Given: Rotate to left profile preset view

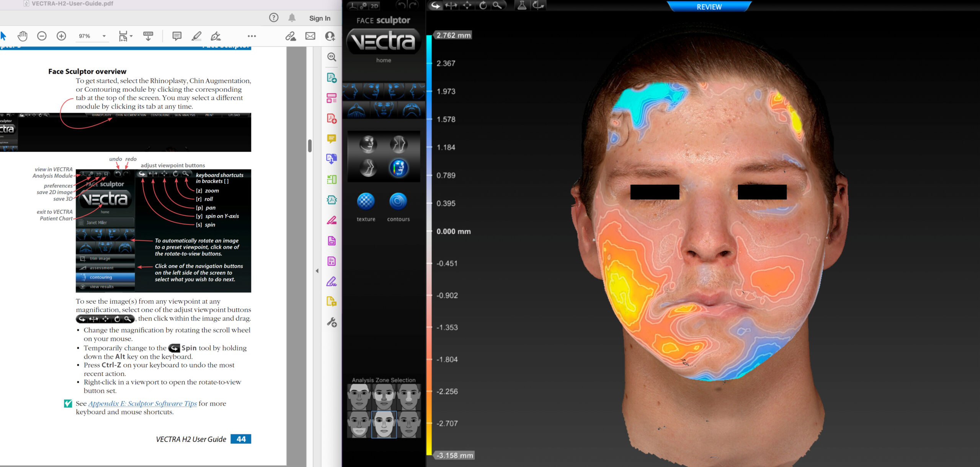Looking at the screenshot, I should (x=353, y=91).
